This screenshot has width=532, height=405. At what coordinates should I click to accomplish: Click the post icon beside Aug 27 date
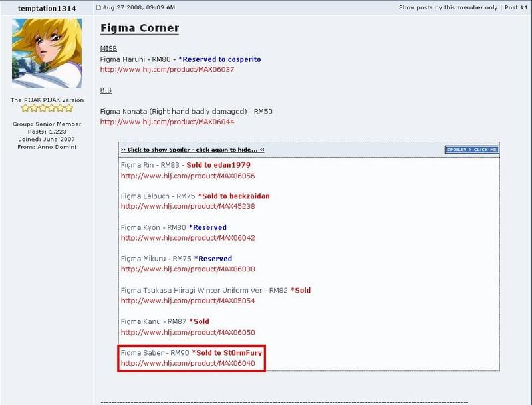point(99,7)
